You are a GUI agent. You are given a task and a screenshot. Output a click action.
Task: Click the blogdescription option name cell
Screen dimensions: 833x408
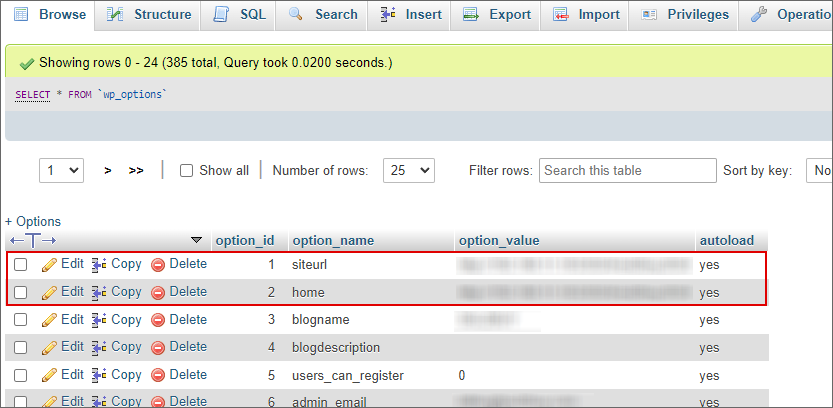coord(336,348)
